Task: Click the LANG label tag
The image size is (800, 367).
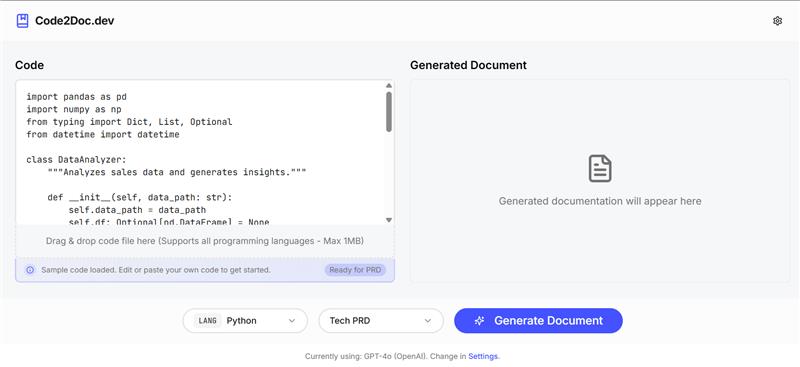Action: pos(207,321)
